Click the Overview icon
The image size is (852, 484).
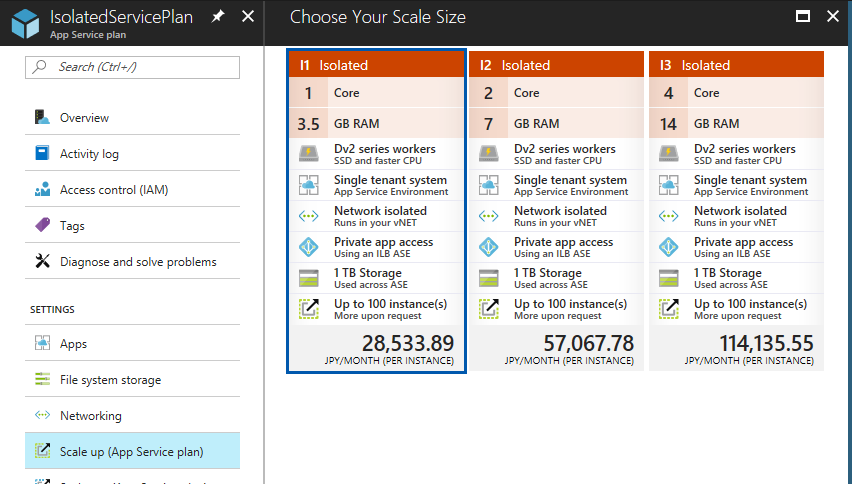coord(42,117)
